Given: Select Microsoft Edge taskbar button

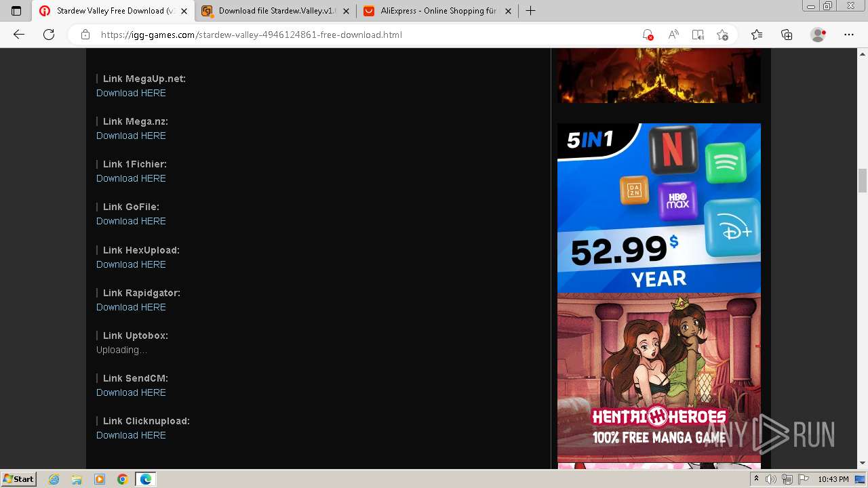Looking at the screenshot, I should 146,479.
